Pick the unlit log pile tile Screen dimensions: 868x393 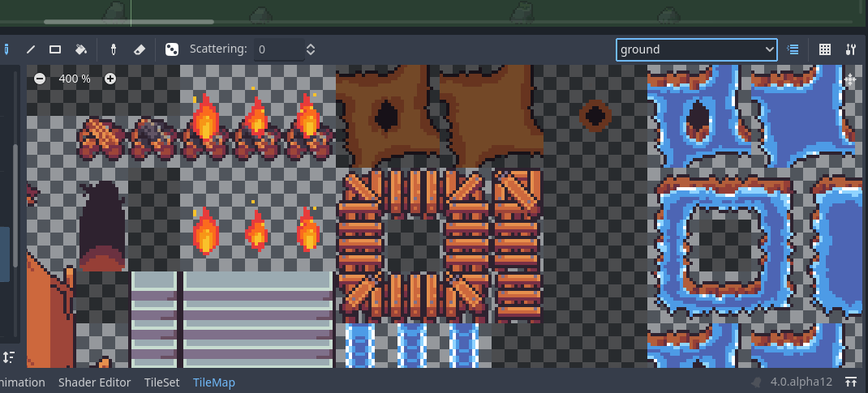tap(102, 140)
